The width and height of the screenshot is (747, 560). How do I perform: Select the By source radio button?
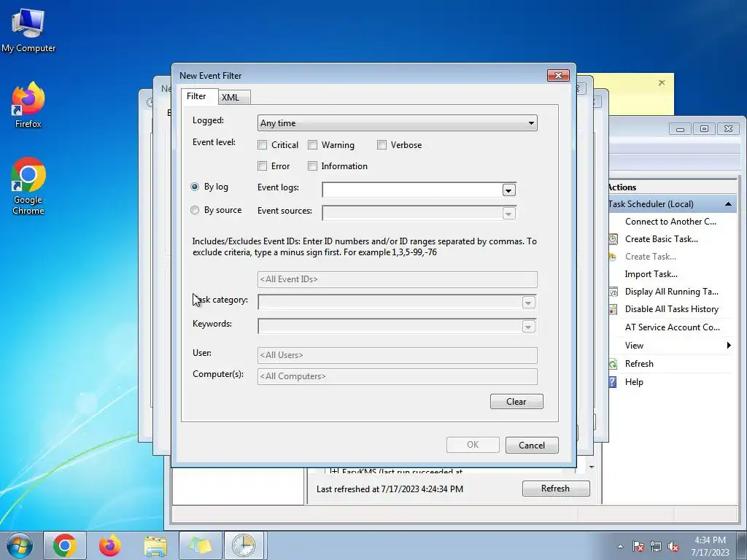tap(194, 210)
